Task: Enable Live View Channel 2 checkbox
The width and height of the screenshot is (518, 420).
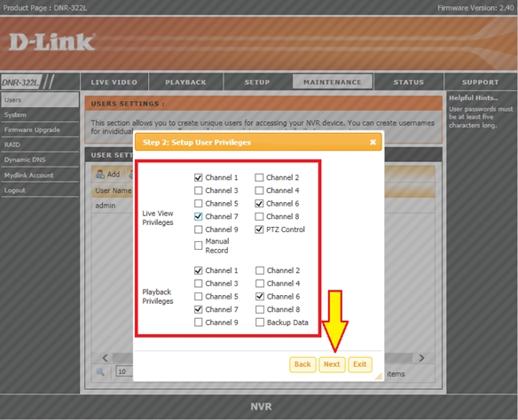Action: pyautogui.click(x=259, y=177)
